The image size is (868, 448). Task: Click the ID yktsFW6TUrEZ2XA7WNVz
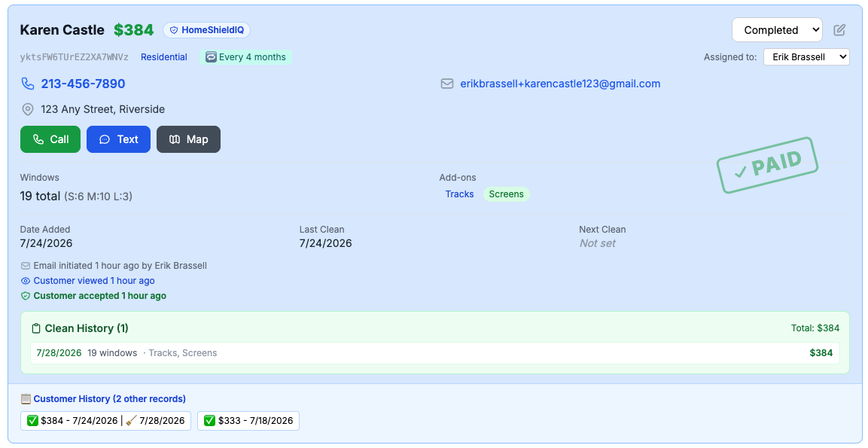click(75, 57)
